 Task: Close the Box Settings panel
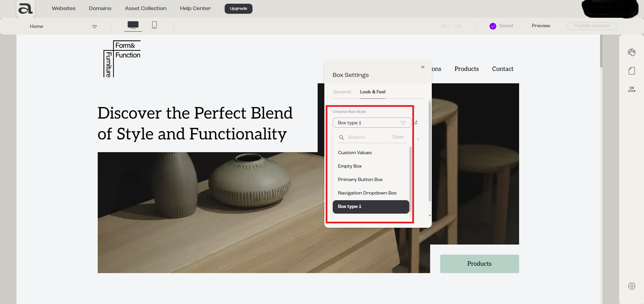coord(423,67)
